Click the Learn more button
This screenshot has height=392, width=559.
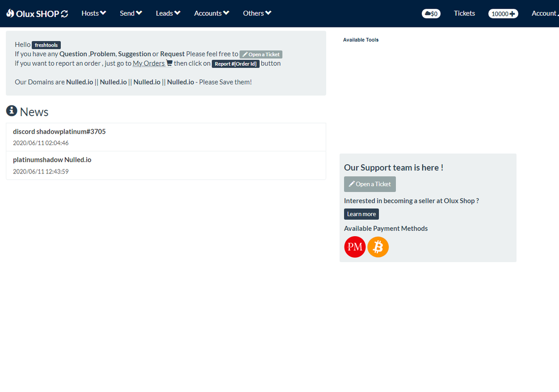361,214
